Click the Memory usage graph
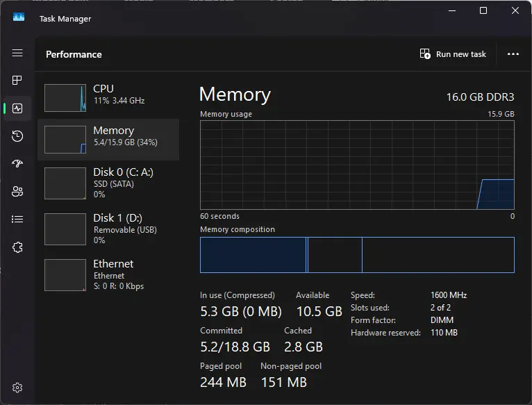The height and width of the screenshot is (405, 532). coord(357,165)
